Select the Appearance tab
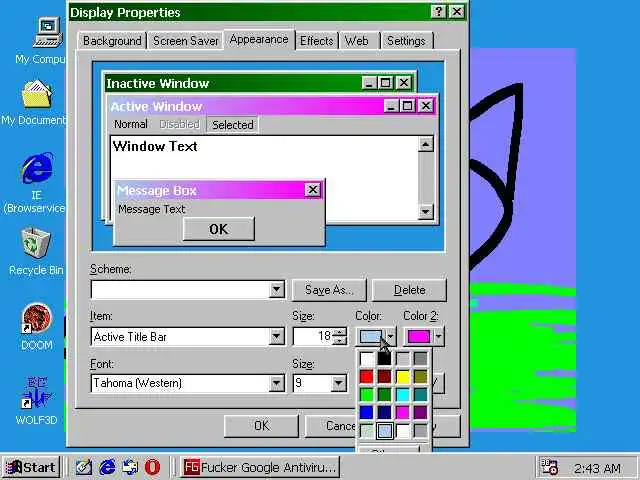 coord(259,40)
